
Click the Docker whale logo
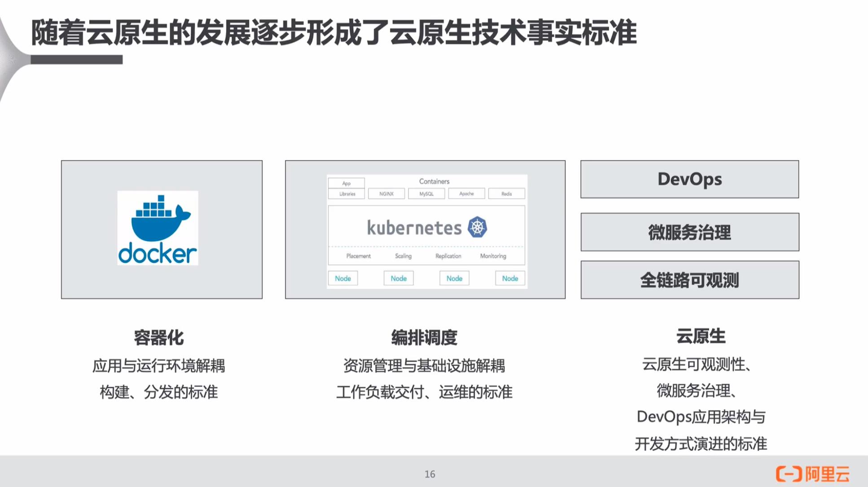161,218
